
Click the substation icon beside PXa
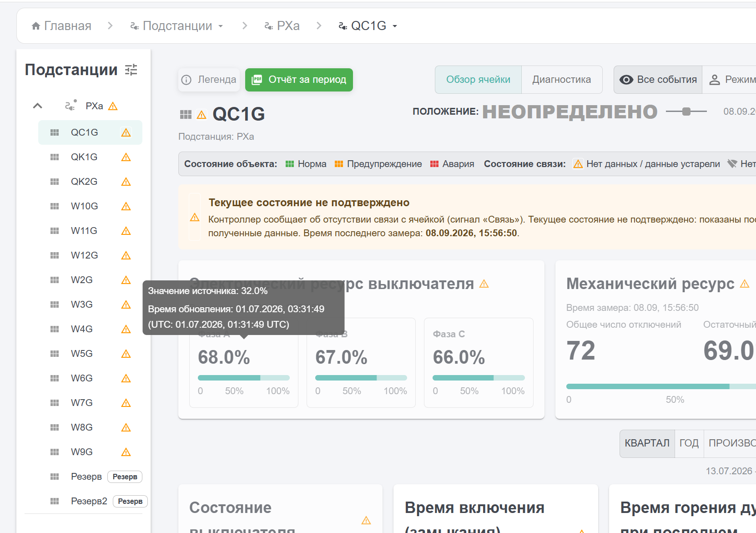tap(71, 106)
